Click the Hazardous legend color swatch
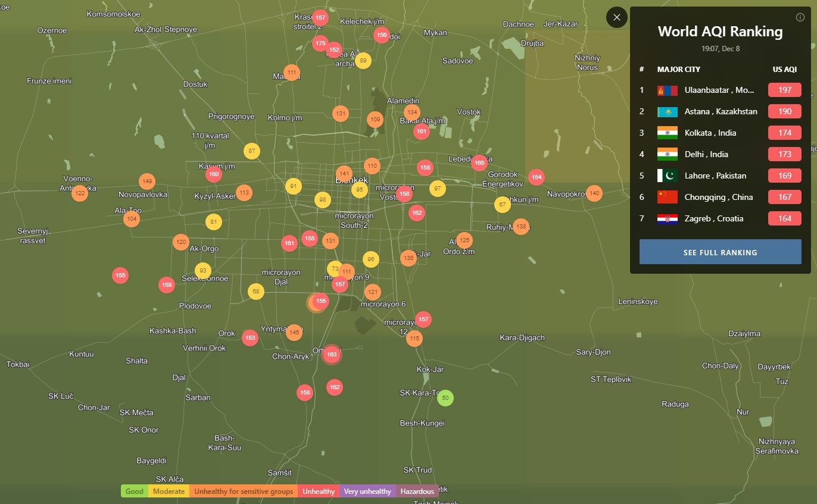 [x=417, y=492]
